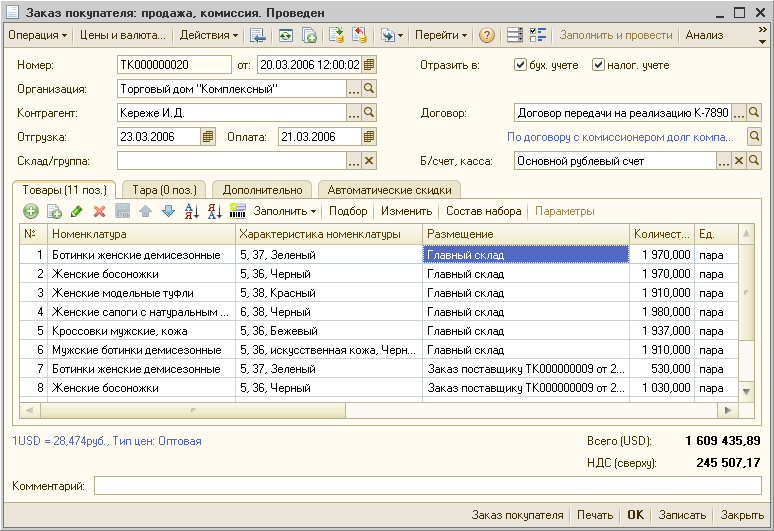Open the calendar for the Отгрузка date
The width and height of the screenshot is (774, 531).
208,137
